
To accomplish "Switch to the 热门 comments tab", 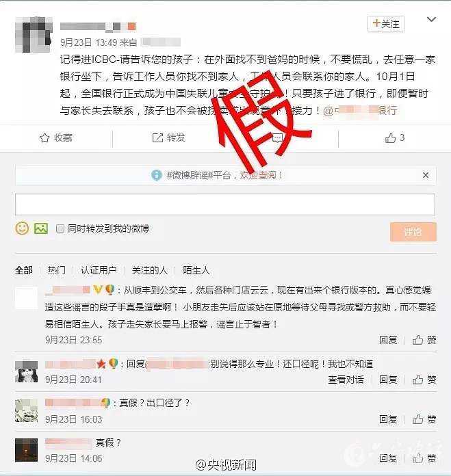I will click(57, 270).
